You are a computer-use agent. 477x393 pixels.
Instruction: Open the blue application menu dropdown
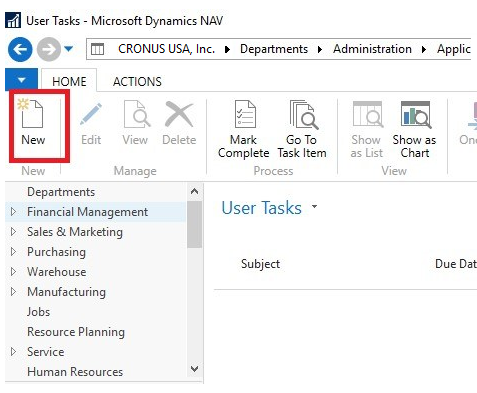point(21,80)
